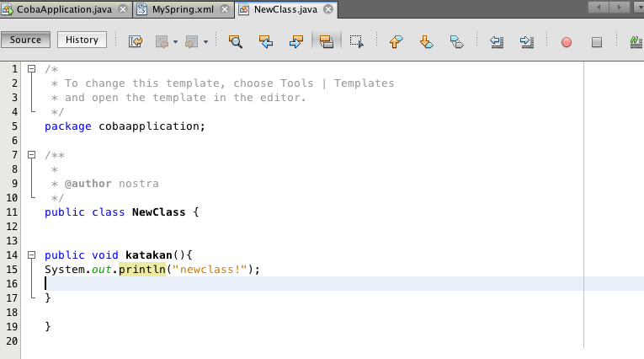Jump to Next Bookmark icon
The height and width of the screenshot is (359, 644).
426,41
